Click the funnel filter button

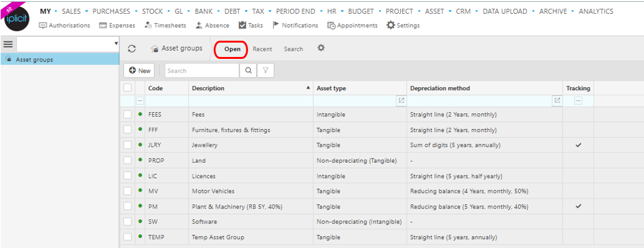tap(266, 71)
